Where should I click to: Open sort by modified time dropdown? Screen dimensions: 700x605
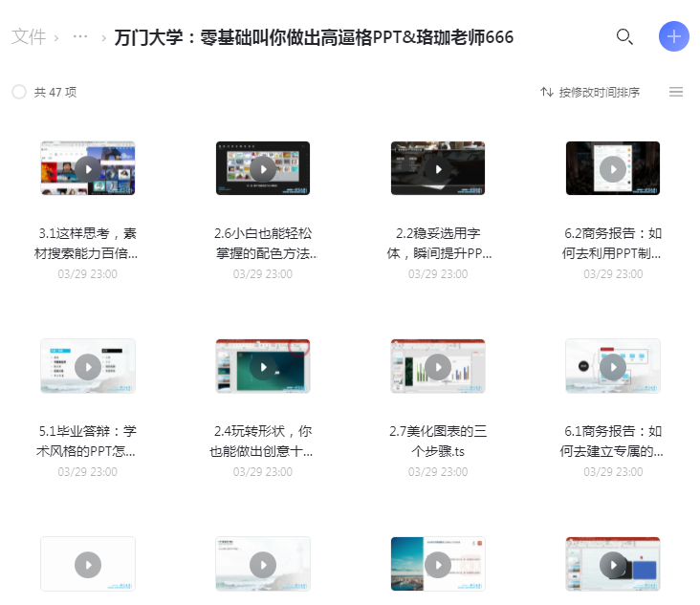point(590,92)
